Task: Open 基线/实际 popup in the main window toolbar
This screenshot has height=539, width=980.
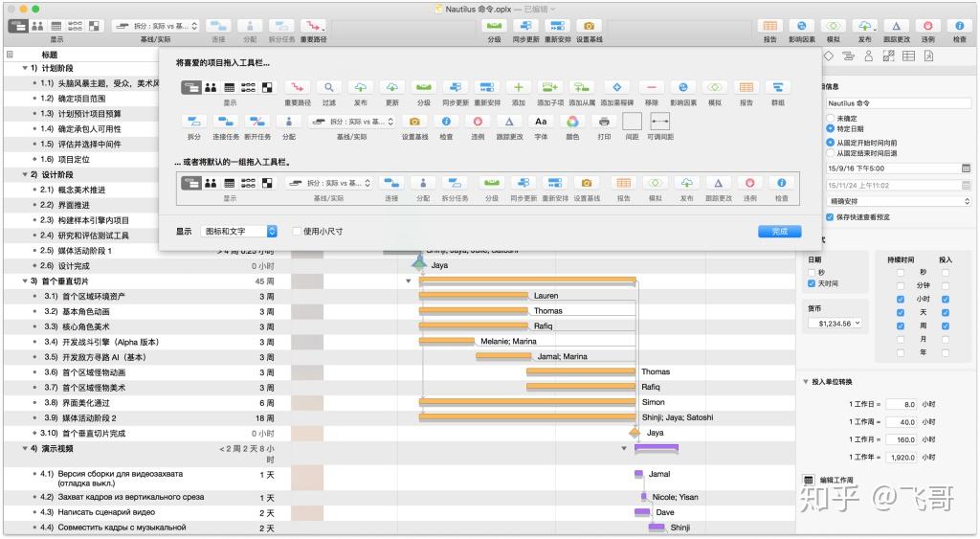Action: tap(156, 26)
